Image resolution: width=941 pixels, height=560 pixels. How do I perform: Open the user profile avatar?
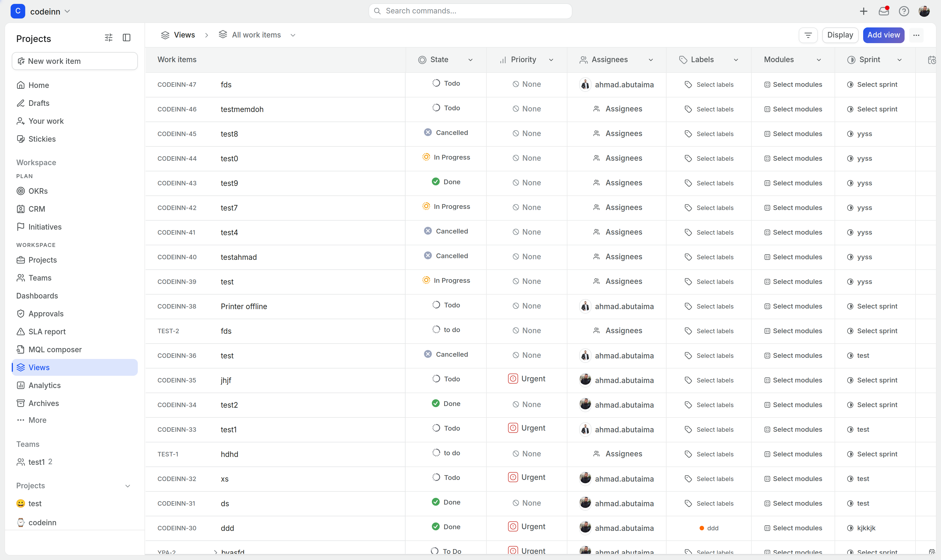pos(924,11)
